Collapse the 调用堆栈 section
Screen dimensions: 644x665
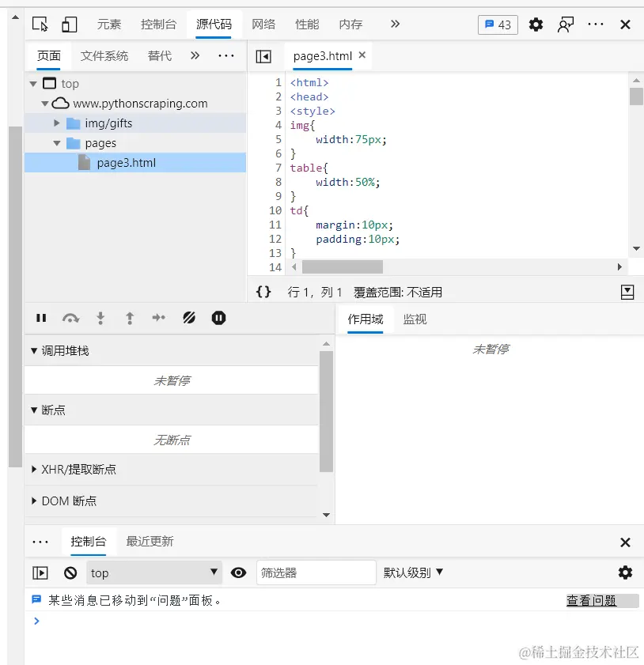point(34,351)
